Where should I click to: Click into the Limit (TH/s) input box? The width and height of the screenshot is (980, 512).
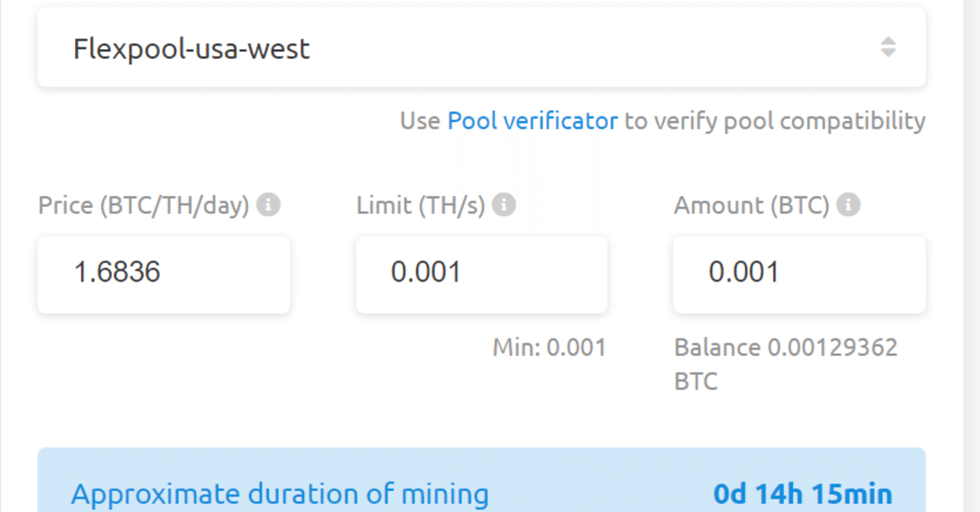(482, 273)
